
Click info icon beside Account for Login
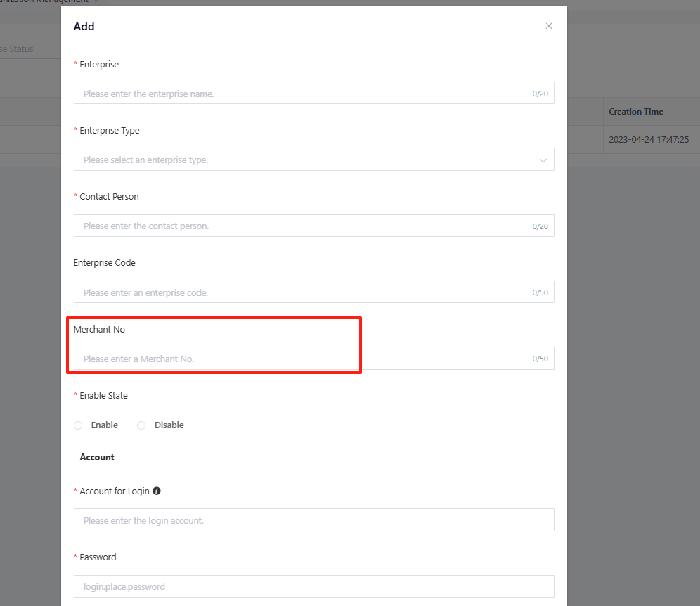click(x=157, y=491)
